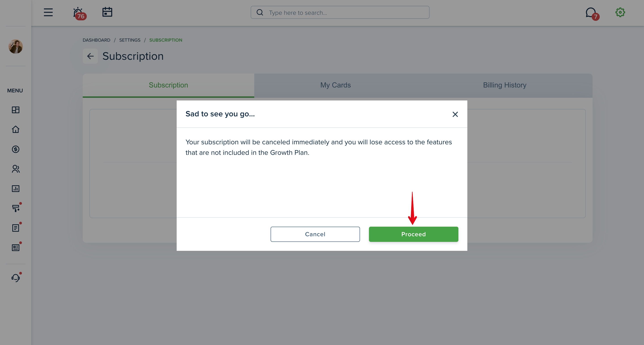Open the home icon in sidebar
The height and width of the screenshot is (345, 644).
[x=15, y=129]
